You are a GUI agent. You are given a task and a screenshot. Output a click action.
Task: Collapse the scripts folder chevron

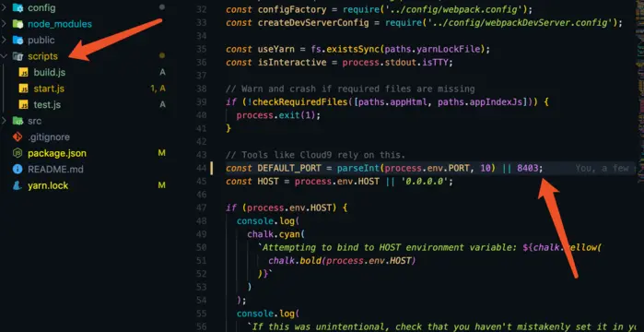click(x=4, y=56)
